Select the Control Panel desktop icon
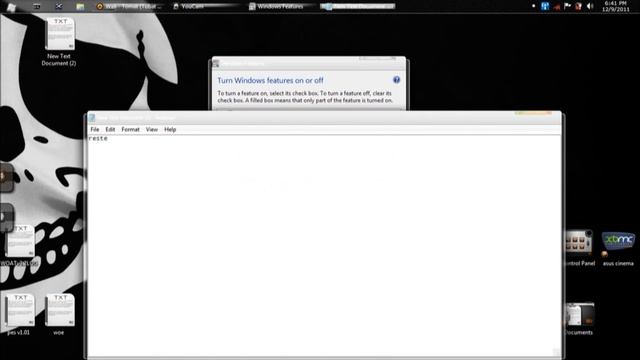The width and height of the screenshot is (640, 360). tap(580, 248)
